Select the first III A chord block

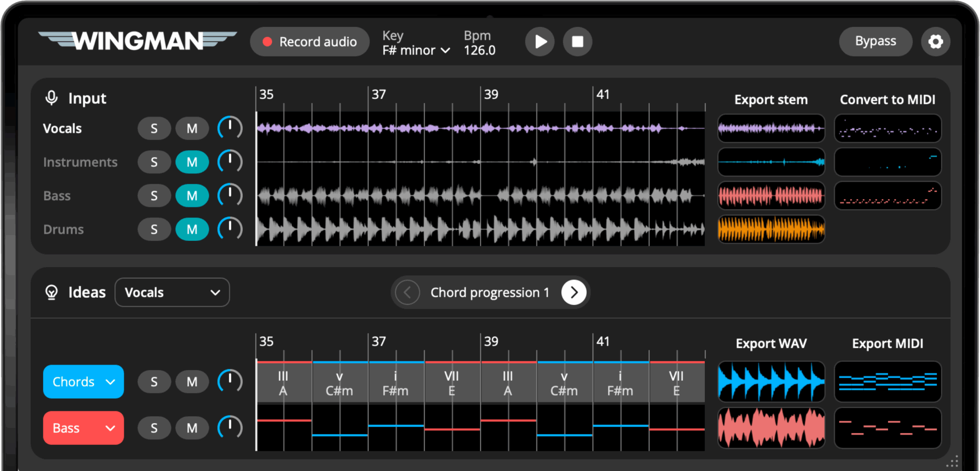pyautogui.click(x=284, y=382)
